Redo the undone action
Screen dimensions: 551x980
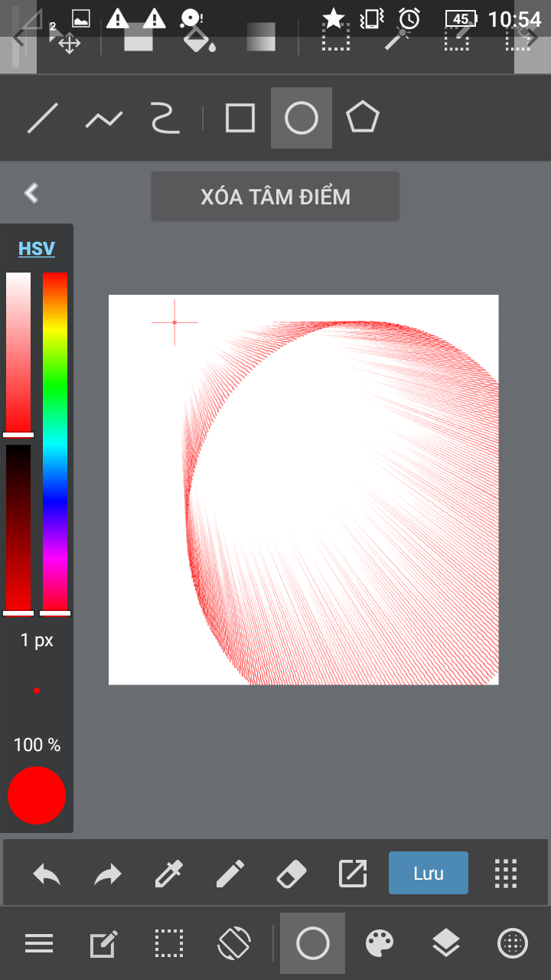(x=108, y=874)
